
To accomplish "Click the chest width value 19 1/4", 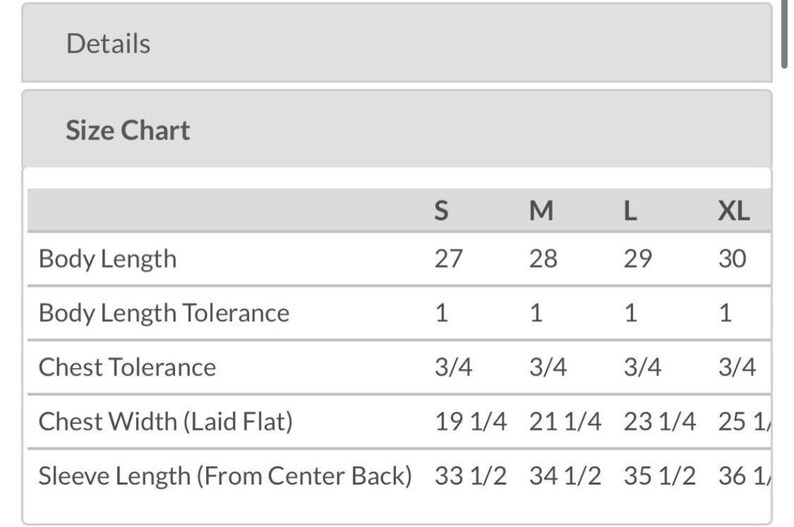I will pos(470,421).
